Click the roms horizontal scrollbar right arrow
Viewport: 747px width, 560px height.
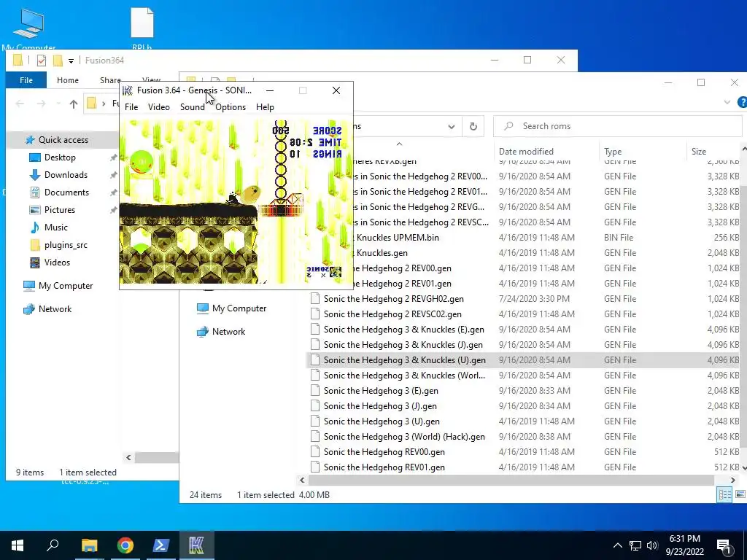[733, 480]
